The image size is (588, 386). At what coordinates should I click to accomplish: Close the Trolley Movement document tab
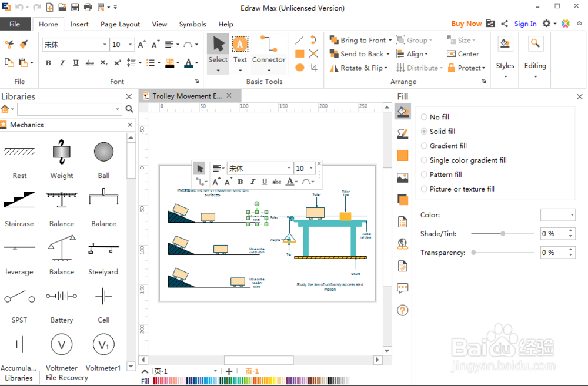pyautogui.click(x=229, y=96)
